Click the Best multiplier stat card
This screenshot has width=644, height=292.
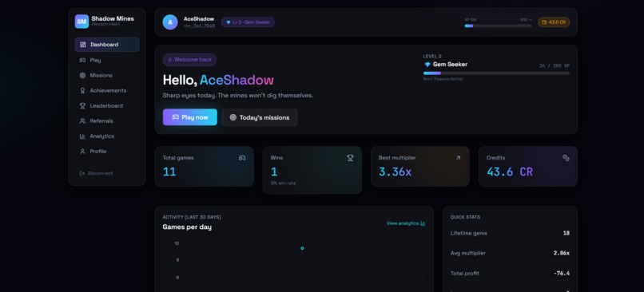click(x=420, y=167)
